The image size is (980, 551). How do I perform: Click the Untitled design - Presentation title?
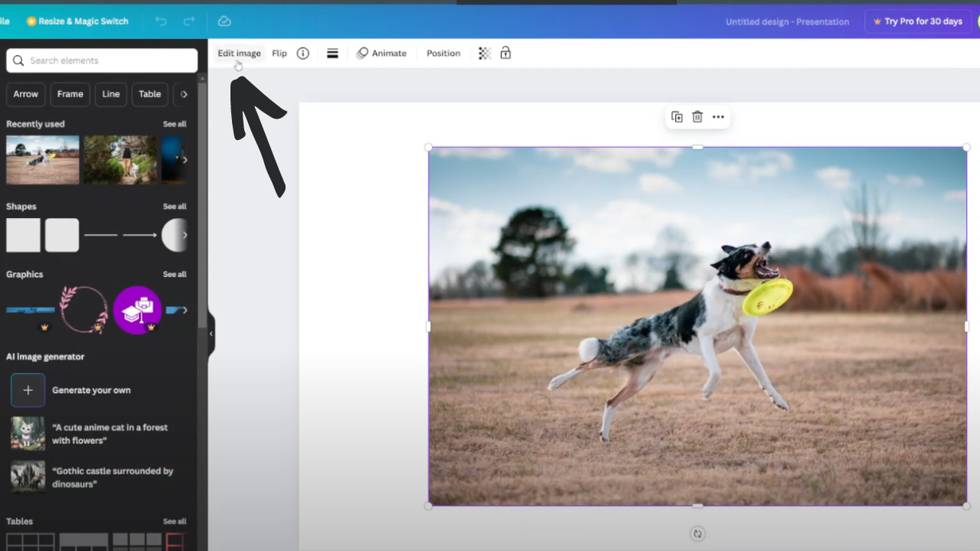tap(787, 21)
